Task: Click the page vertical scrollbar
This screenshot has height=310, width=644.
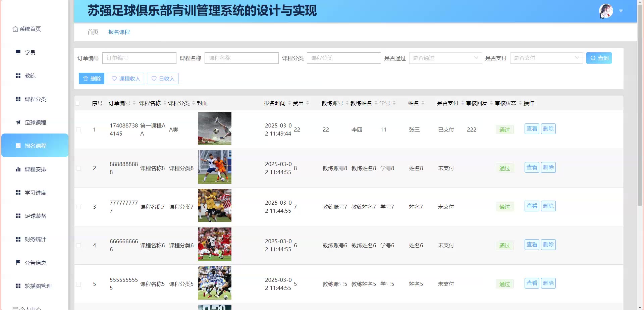Action: [x=640, y=101]
